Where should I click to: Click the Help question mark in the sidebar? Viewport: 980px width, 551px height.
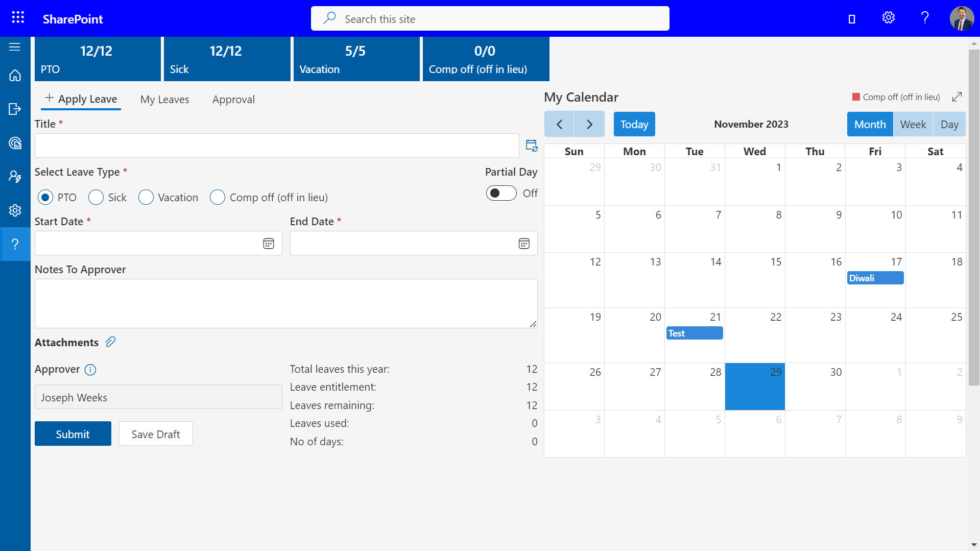point(15,244)
